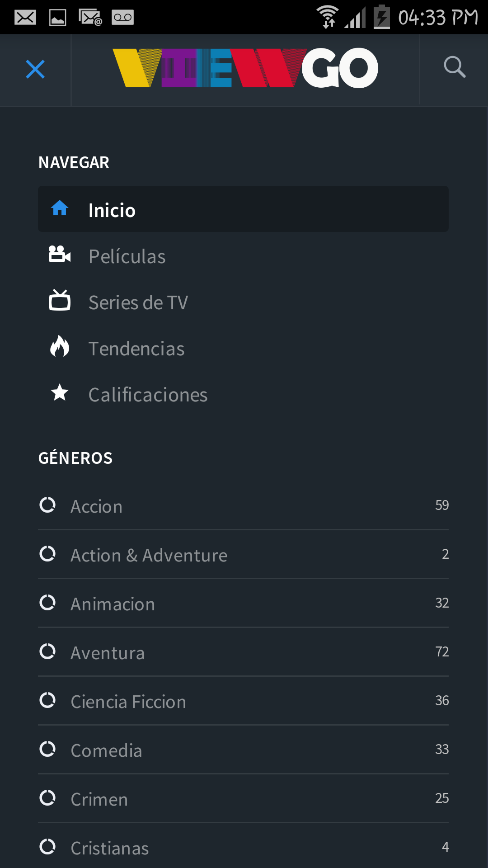Tap the search magnifier icon
Image resolution: width=488 pixels, height=868 pixels.
pos(454,67)
